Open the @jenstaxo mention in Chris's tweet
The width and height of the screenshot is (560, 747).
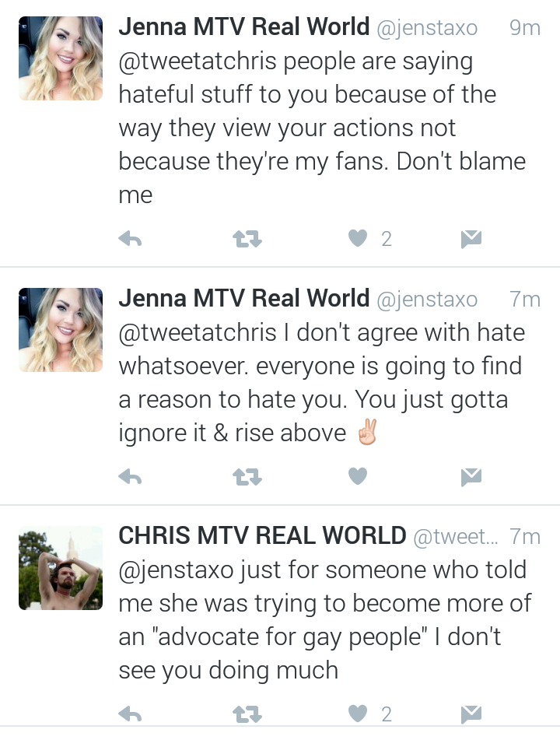tap(177, 570)
